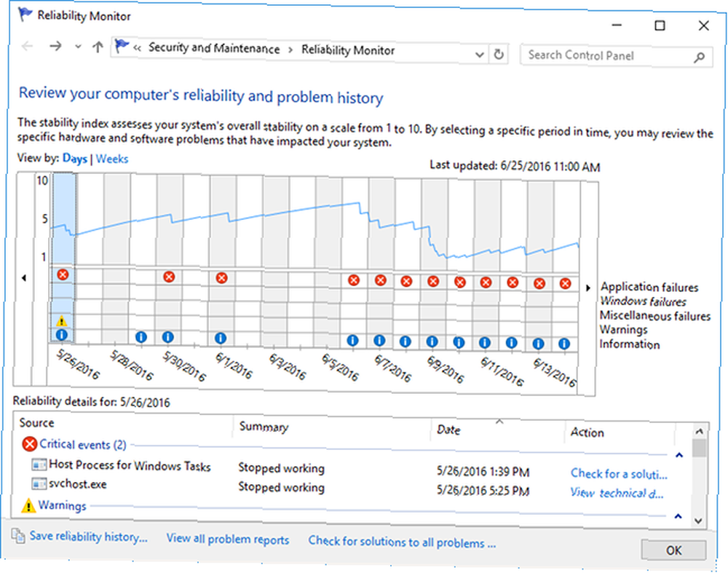
Task: Select the application failure icon for 5/26/2016
Action: [x=63, y=274]
